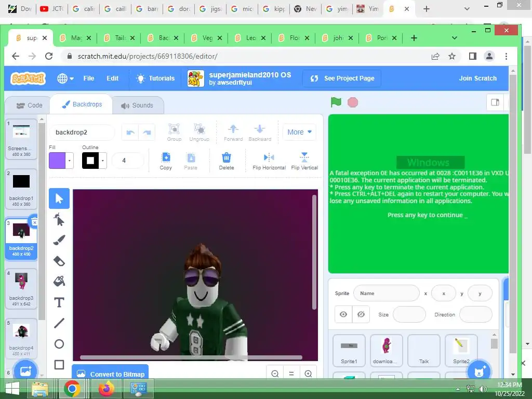Reset canvas zoom with equals icon
532x399 pixels.
coord(291,374)
